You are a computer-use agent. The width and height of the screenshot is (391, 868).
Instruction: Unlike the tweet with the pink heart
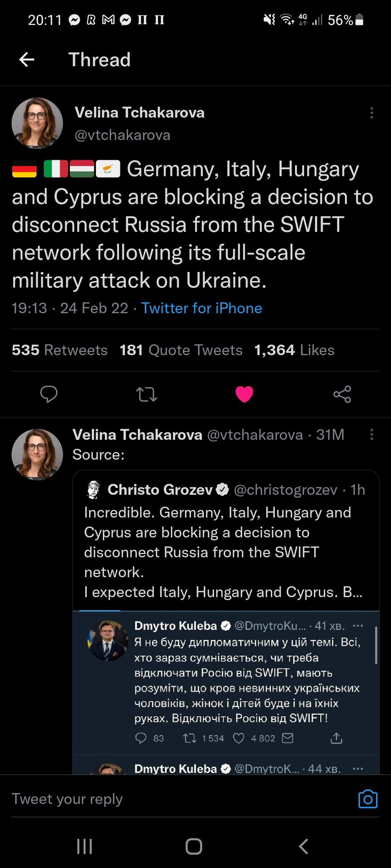(x=244, y=394)
